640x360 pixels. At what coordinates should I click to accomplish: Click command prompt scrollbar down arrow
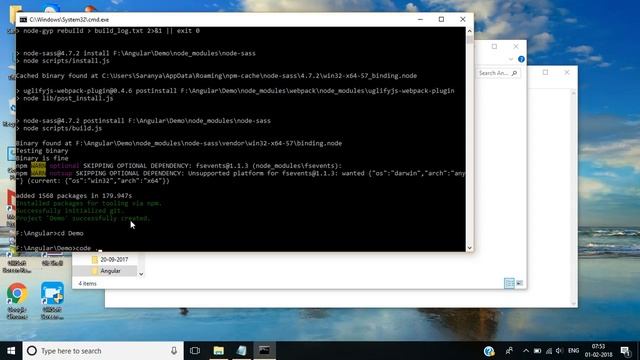[x=469, y=247]
